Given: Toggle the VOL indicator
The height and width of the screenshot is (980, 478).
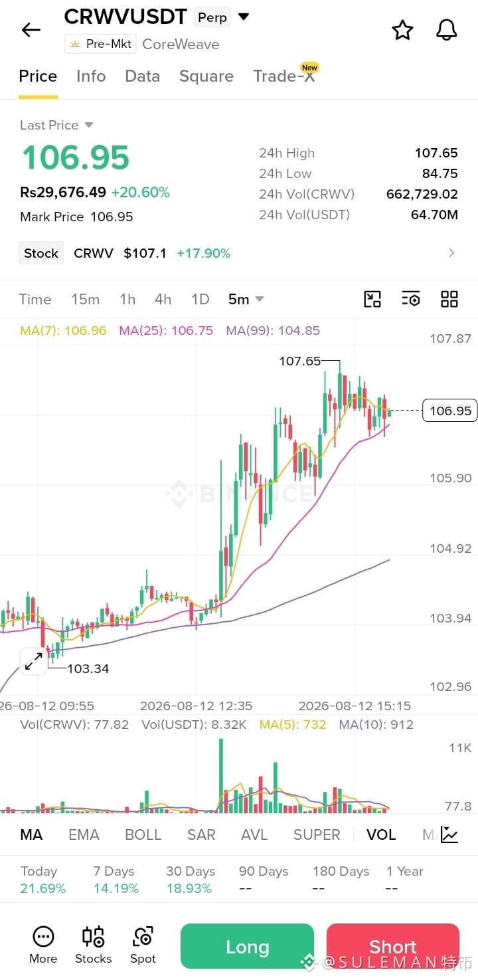Looking at the screenshot, I should (381, 834).
